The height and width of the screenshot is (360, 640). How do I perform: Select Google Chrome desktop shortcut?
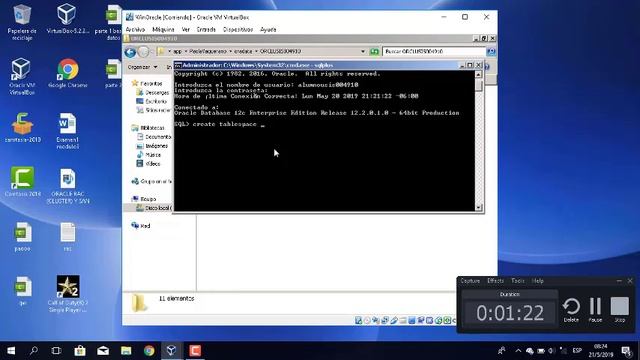click(68, 73)
